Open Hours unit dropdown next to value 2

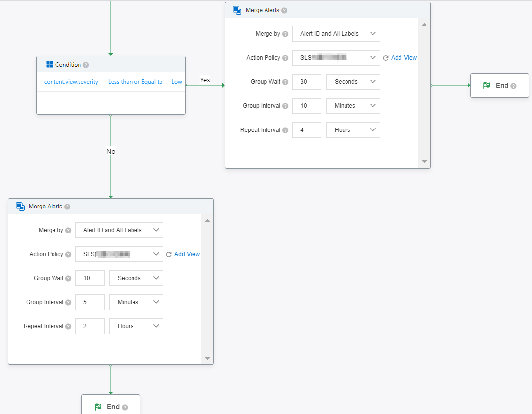click(x=136, y=327)
